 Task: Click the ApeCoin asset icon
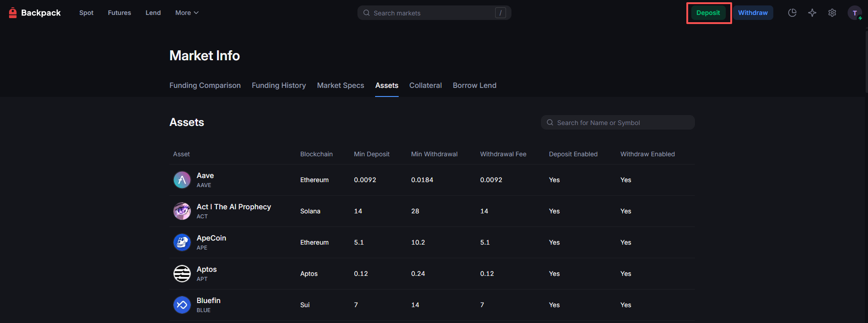click(x=182, y=242)
